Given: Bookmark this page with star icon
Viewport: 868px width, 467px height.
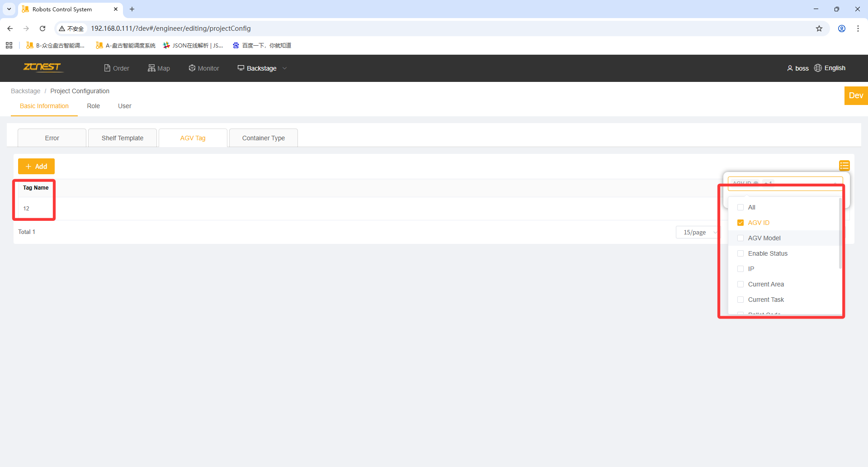Looking at the screenshot, I should tap(819, 29).
